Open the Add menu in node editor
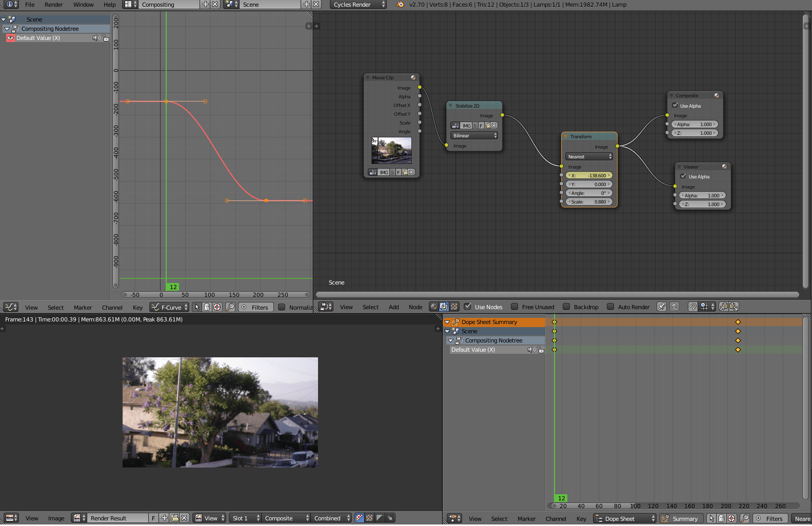Screen dimensions: 812x526 coord(393,307)
